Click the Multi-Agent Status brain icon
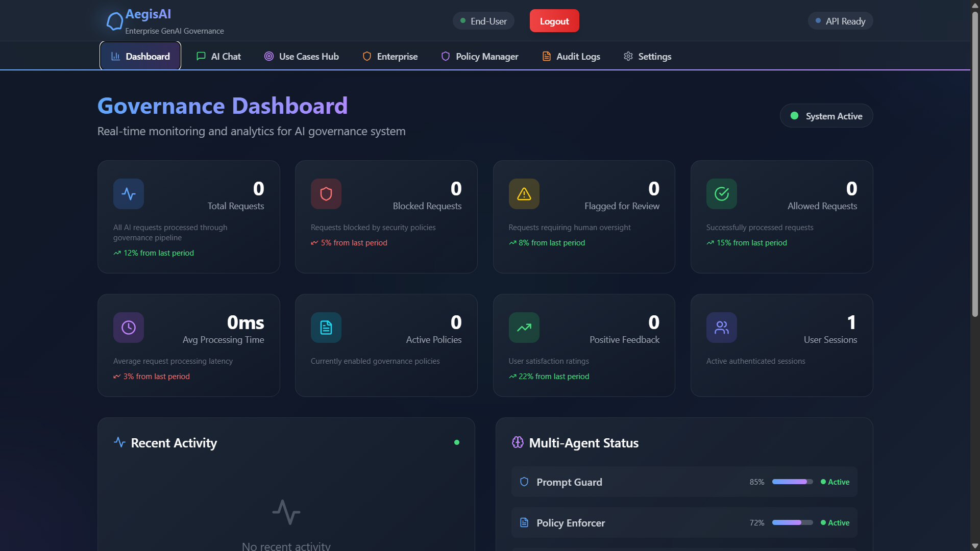This screenshot has height=551, width=980. tap(518, 442)
